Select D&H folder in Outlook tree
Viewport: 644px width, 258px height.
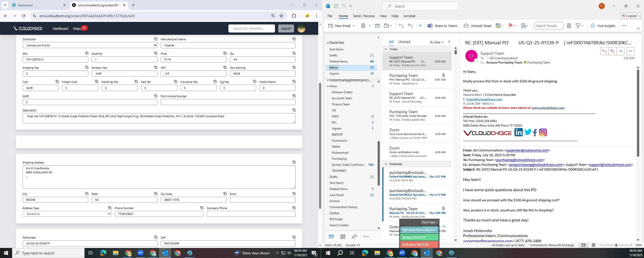click(352, 116)
